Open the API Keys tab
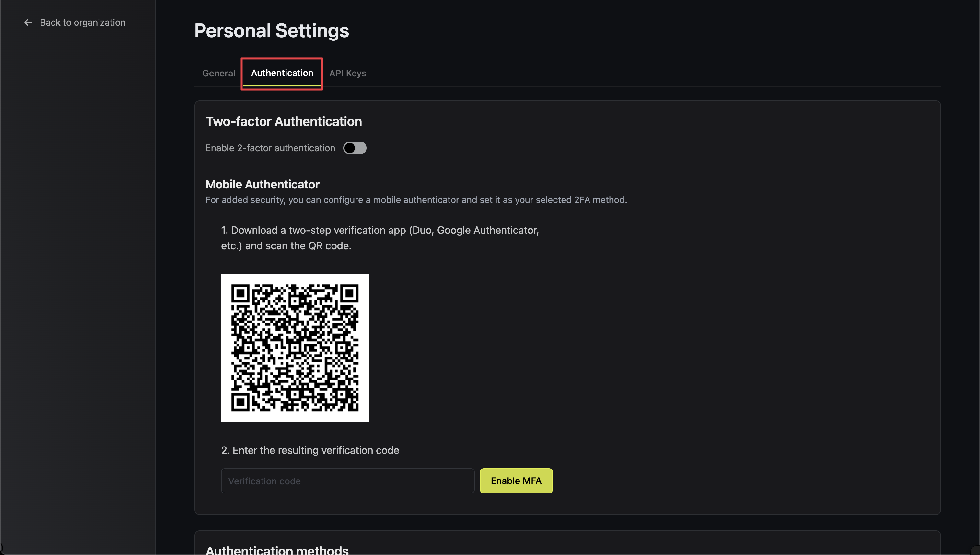980x555 pixels. (347, 73)
